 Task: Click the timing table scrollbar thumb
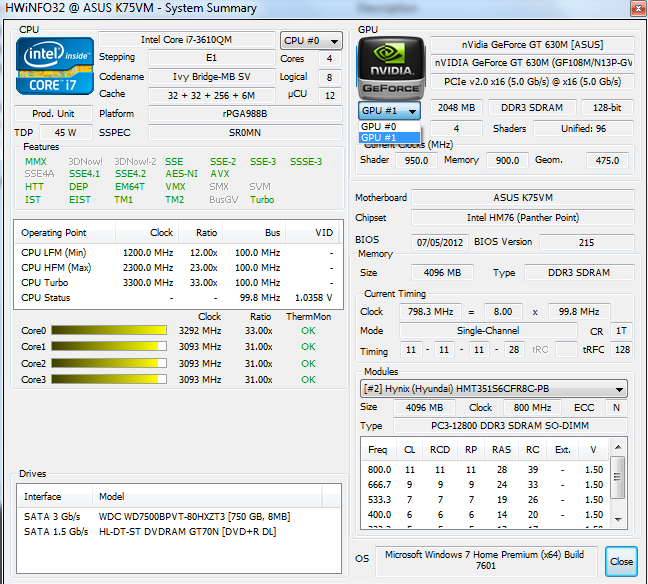617,477
